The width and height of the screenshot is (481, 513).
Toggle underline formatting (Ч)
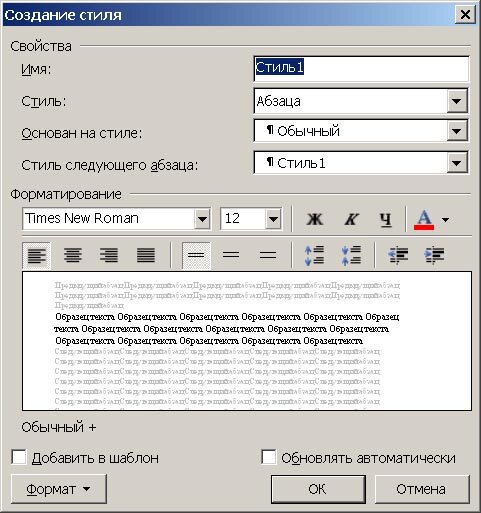point(386,219)
